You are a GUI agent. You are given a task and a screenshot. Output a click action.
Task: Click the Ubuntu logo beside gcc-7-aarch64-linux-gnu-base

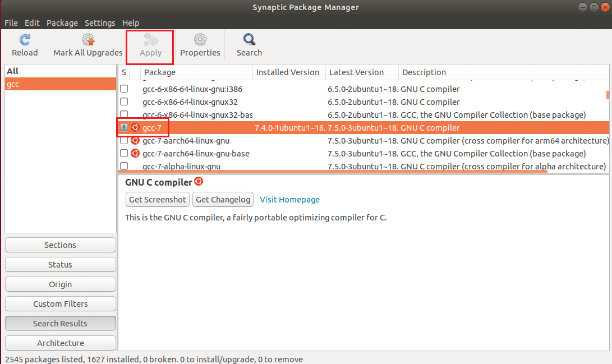(x=135, y=154)
